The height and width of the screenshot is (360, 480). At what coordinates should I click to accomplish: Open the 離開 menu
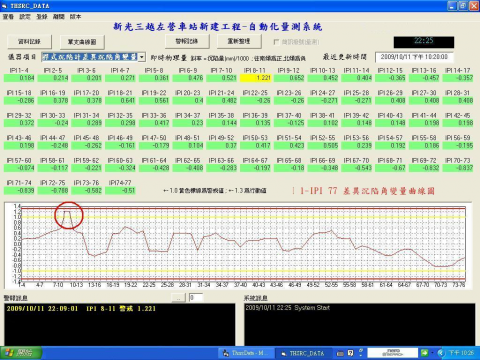click(59, 17)
